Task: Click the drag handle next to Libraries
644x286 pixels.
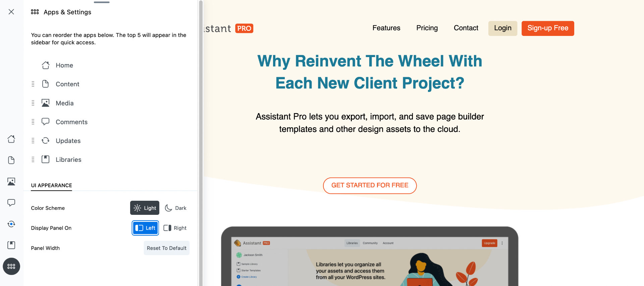Action: [33, 159]
